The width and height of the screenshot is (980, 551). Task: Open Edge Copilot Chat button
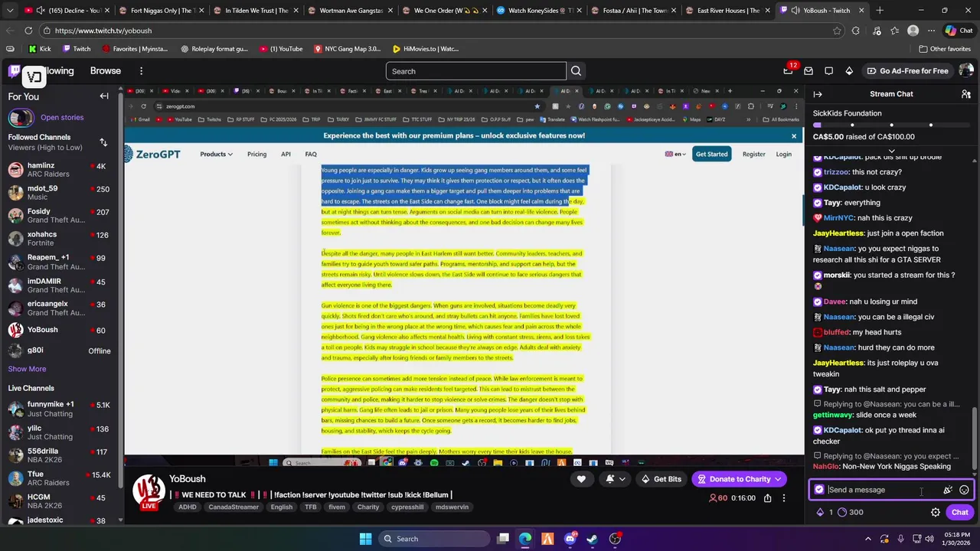tap(958, 31)
